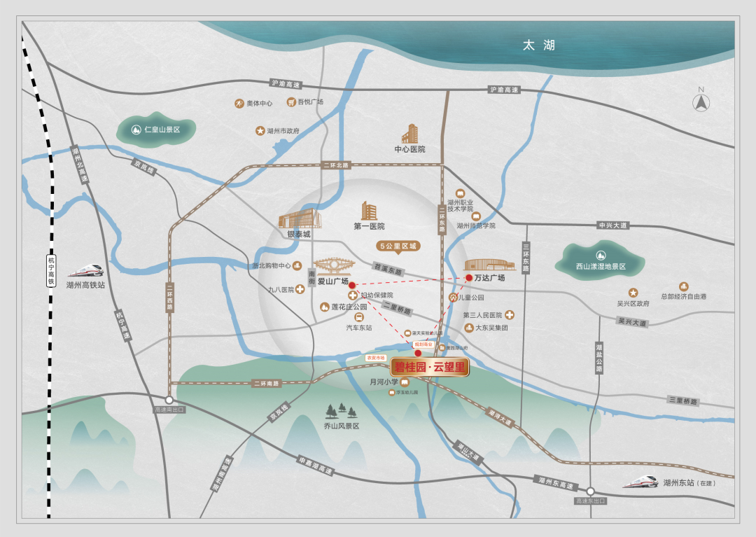This screenshot has height=537, width=756.
Task: Select the 奥体中心 sports icon
Action: point(239,103)
